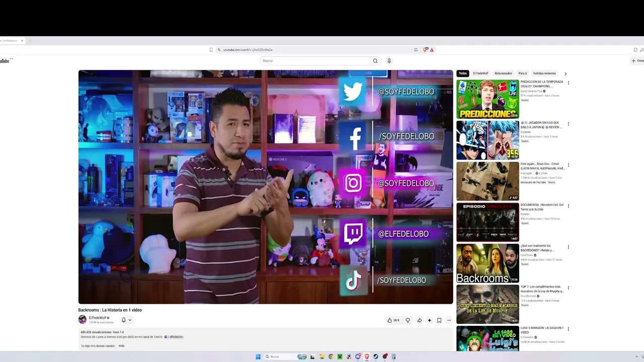
Task: Open the Fred again music video thumbnail
Action: pos(488,181)
